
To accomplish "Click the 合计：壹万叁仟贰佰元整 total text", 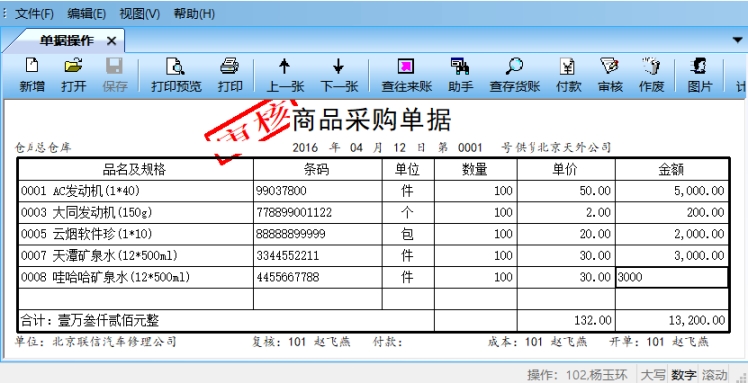I will coord(90,320).
